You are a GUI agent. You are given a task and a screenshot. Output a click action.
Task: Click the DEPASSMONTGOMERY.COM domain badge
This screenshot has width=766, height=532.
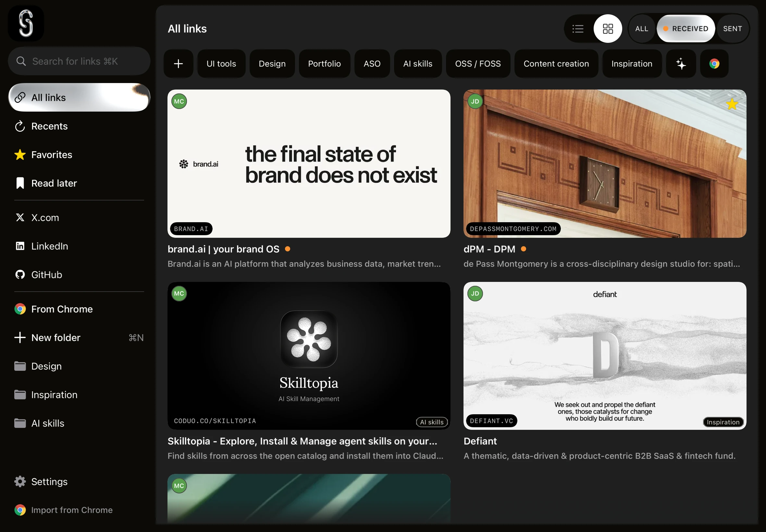(x=513, y=229)
